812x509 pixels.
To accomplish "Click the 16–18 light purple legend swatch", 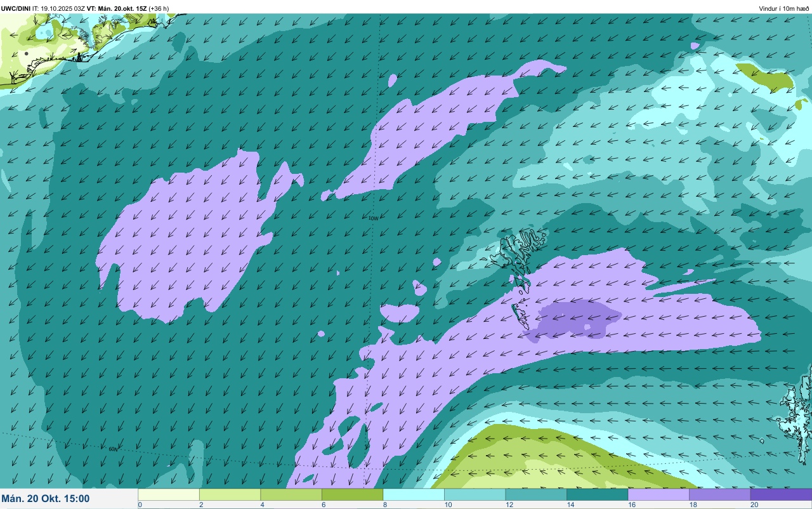I will (658, 494).
